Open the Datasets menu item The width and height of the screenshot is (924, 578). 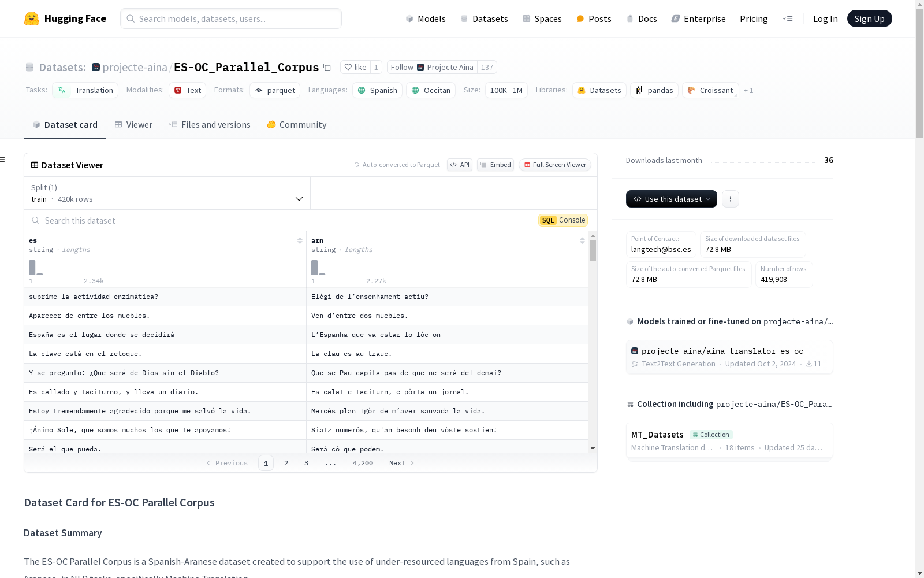(x=484, y=18)
